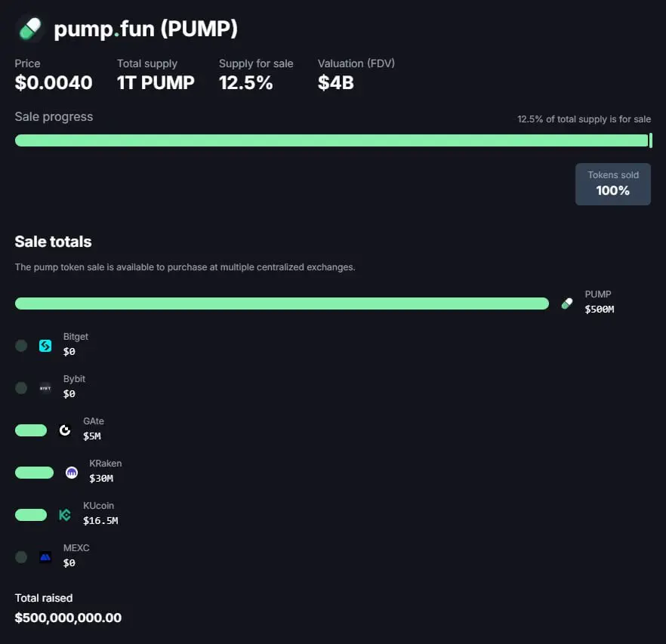Click the Bitget exchange icon
Screen dimensions: 666x644
[x=45, y=346]
